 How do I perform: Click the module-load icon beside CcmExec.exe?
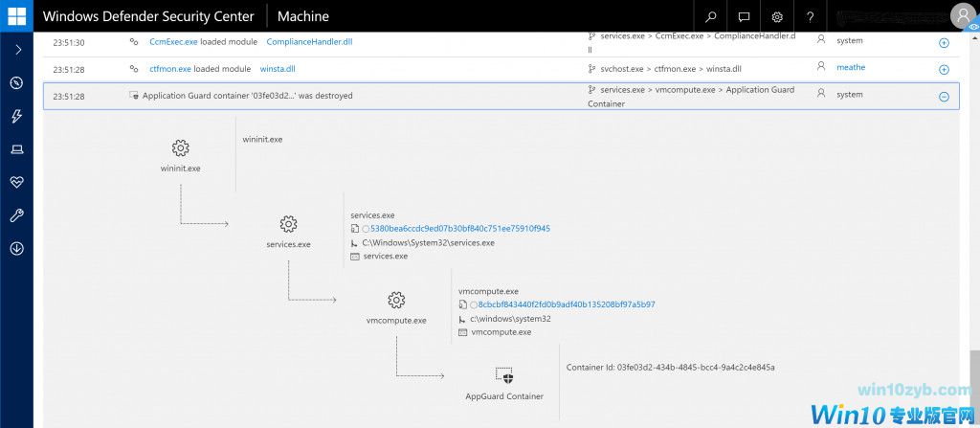pyautogui.click(x=133, y=42)
